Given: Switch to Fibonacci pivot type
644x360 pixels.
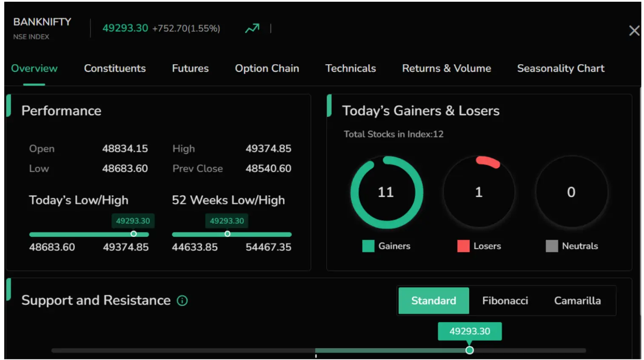Looking at the screenshot, I should click(505, 301).
